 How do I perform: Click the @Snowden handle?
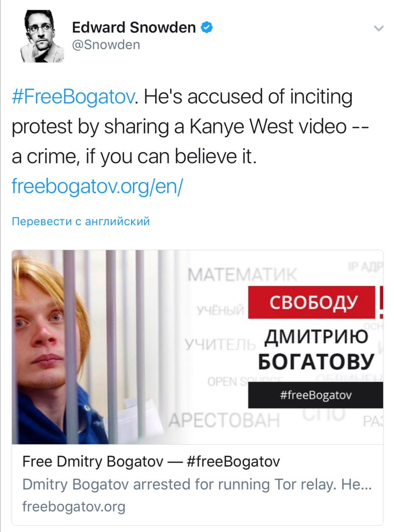click(106, 45)
